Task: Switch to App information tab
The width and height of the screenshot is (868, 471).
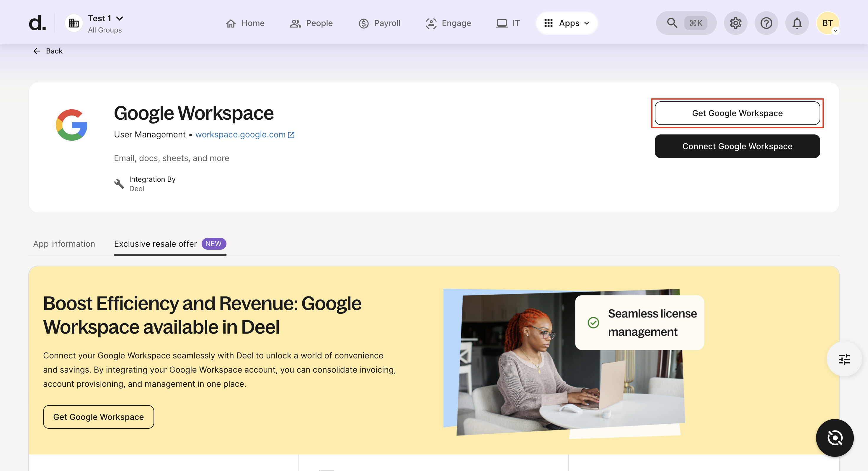Action: click(x=64, y=244)
